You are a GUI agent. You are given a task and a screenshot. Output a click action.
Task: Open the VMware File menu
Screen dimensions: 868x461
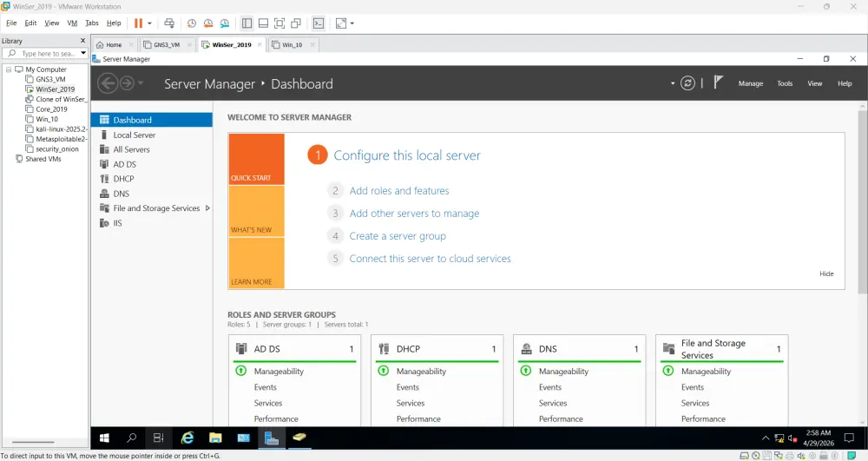point(11,23)
